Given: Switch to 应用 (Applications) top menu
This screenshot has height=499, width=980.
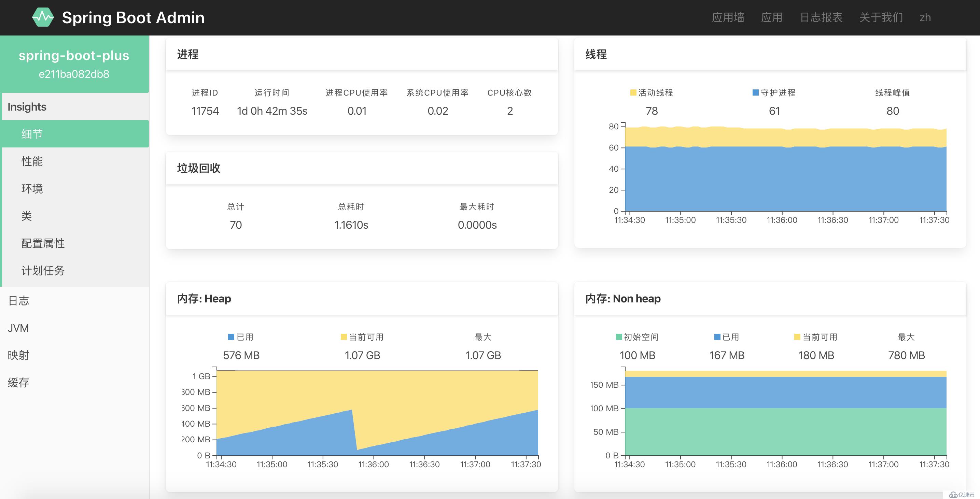Looking at the screenshot, I should click(x=772, y=17).
